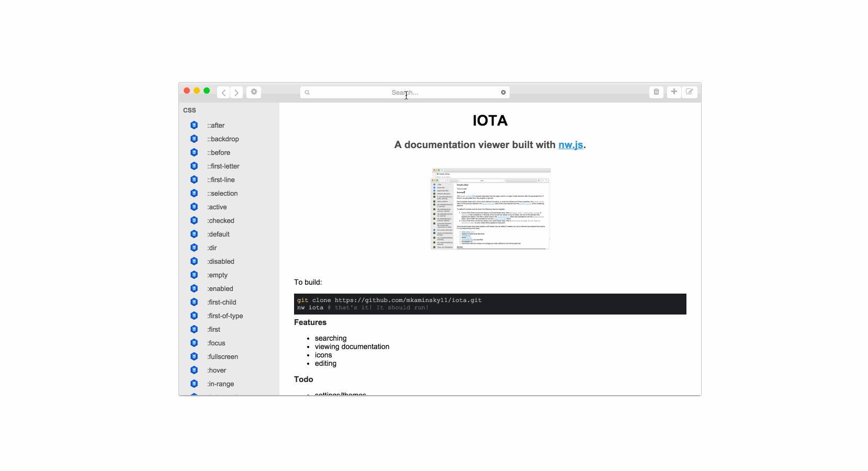Clear the search field with the x icon
The image size is (868, 471).
click(503, 93)
